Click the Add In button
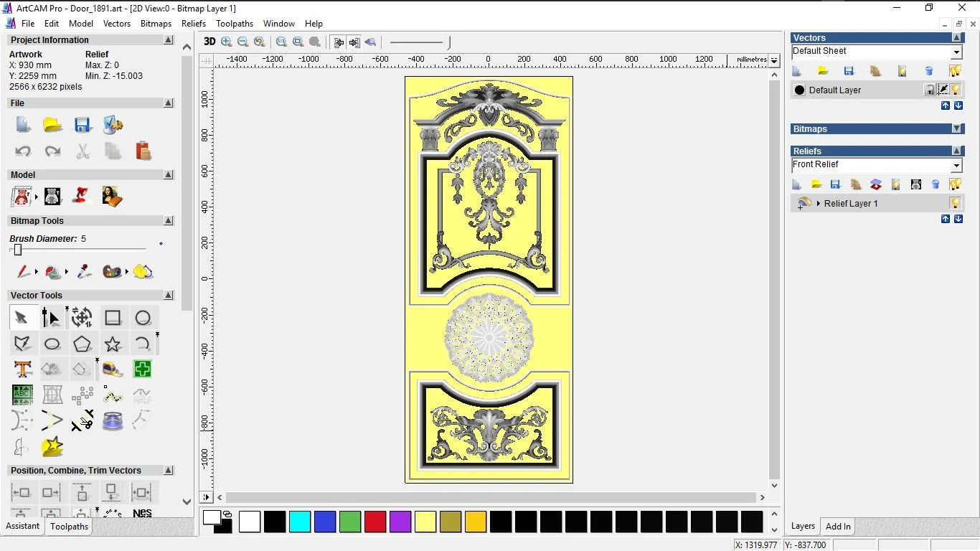Viewport: 980px width, 551px height. pyautogui.click(x=837, y=526)
